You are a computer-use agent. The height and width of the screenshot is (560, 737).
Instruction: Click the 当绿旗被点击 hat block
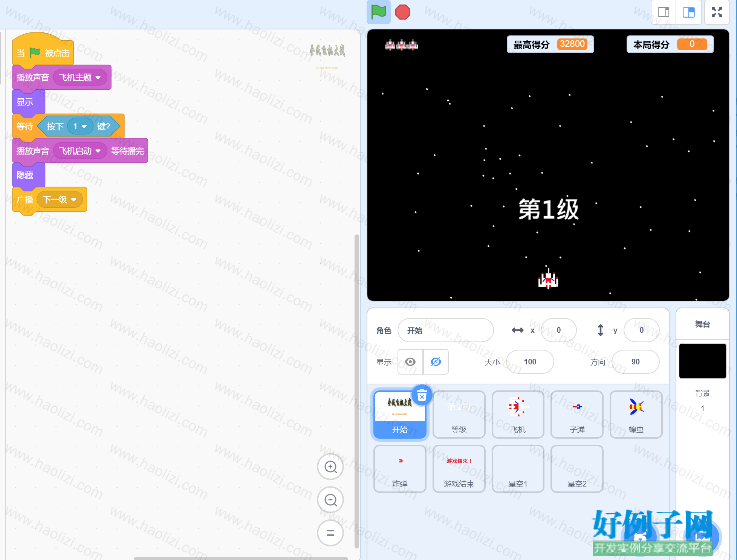pyautogui.click(x=43, y=50)
